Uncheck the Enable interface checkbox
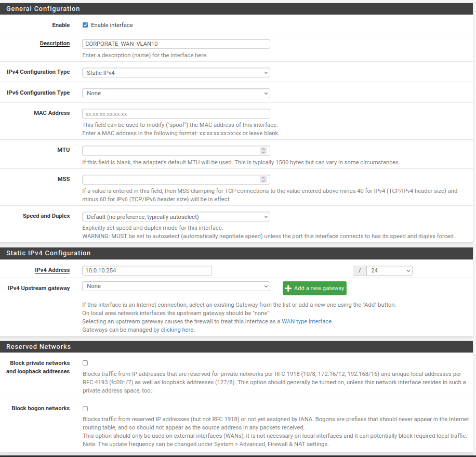476x457 pixels. 85,25
